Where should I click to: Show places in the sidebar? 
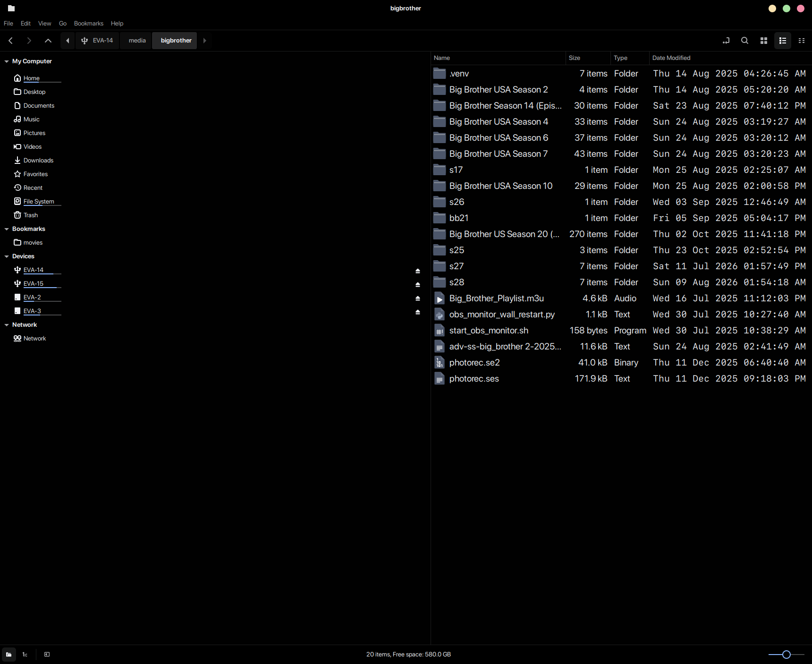pyautogui.click(x=8, y=655)
